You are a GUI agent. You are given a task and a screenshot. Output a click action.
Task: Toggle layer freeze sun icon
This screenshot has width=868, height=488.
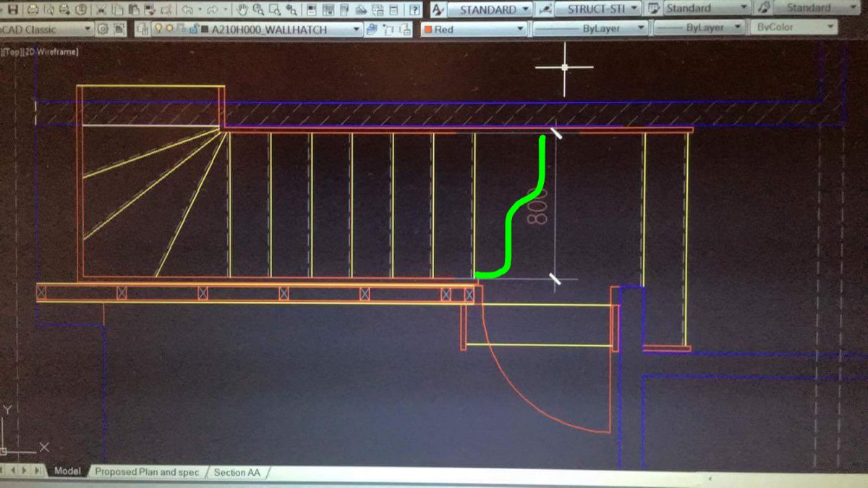(x=169, y=30)
